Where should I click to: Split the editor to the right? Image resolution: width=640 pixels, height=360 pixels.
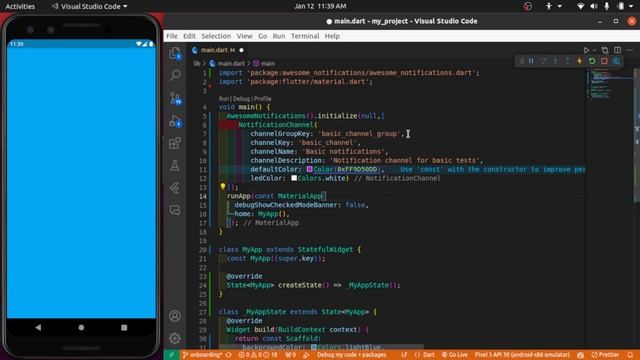(x=618, y=50)
